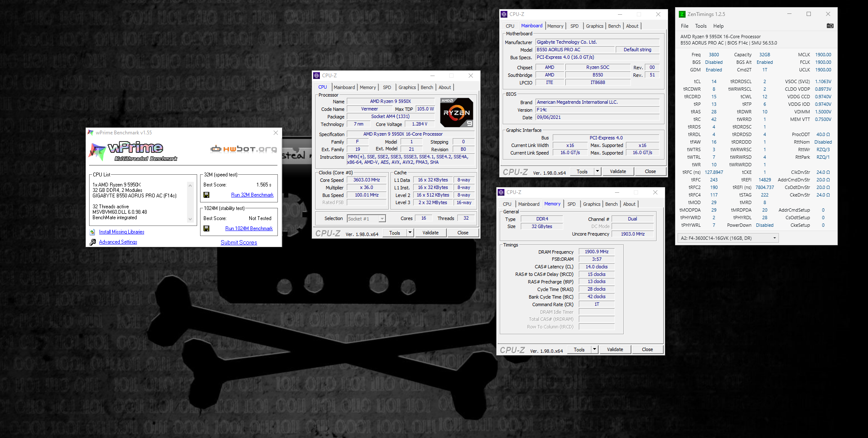Click the VSOC (SVI2) 1.1063V value
Viewport: 868px width, 438px height.
(x=823, y=81)
